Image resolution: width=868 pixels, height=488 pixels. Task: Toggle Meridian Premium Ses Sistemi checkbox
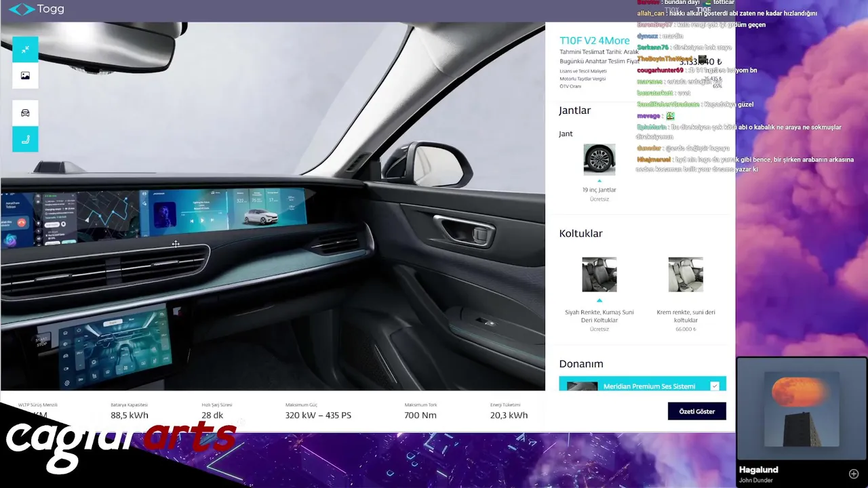(714, 386)
